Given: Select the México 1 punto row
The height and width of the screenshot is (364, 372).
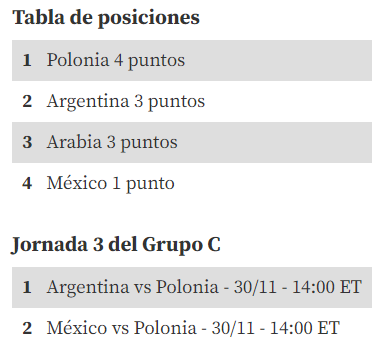Looking at the screenshot, I should tap(192, 183).
